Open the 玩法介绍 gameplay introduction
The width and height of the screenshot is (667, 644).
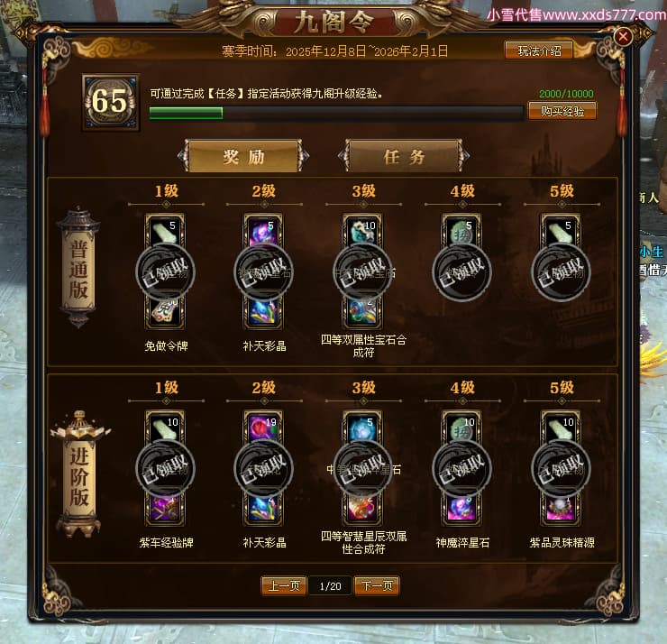(x=539, y=51)
